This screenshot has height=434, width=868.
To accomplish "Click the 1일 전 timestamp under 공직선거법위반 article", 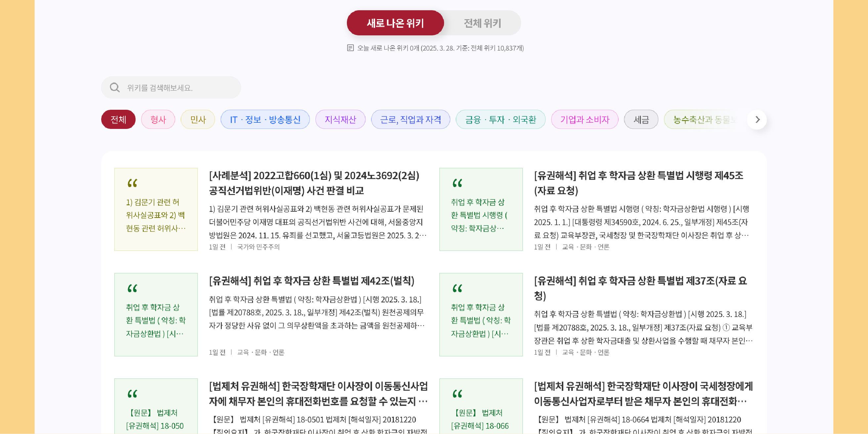I will click(217, 247).
